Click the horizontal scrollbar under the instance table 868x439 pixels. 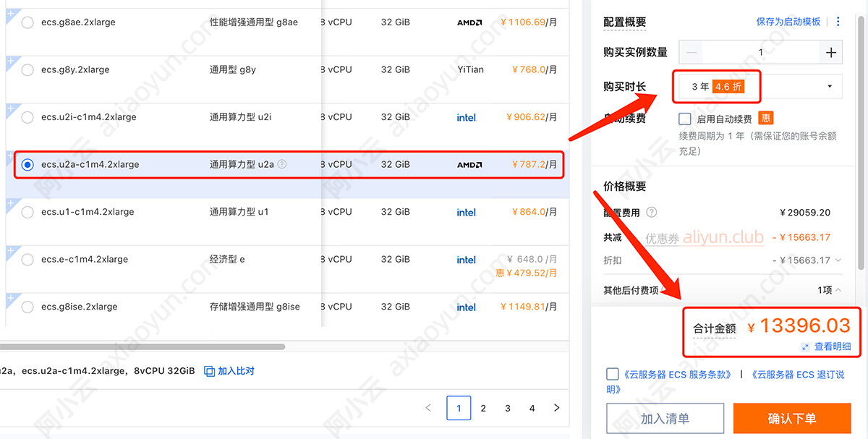click(x=145, y=347)
